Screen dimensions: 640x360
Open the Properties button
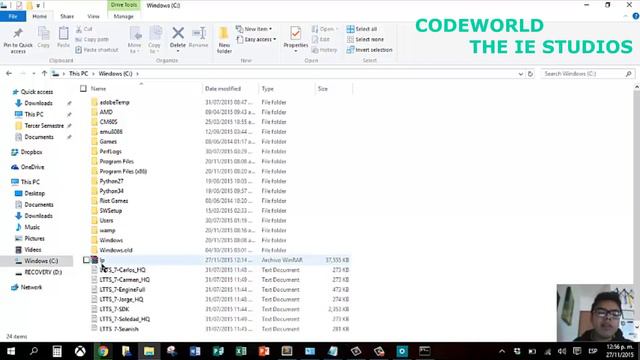coord(296,39)
